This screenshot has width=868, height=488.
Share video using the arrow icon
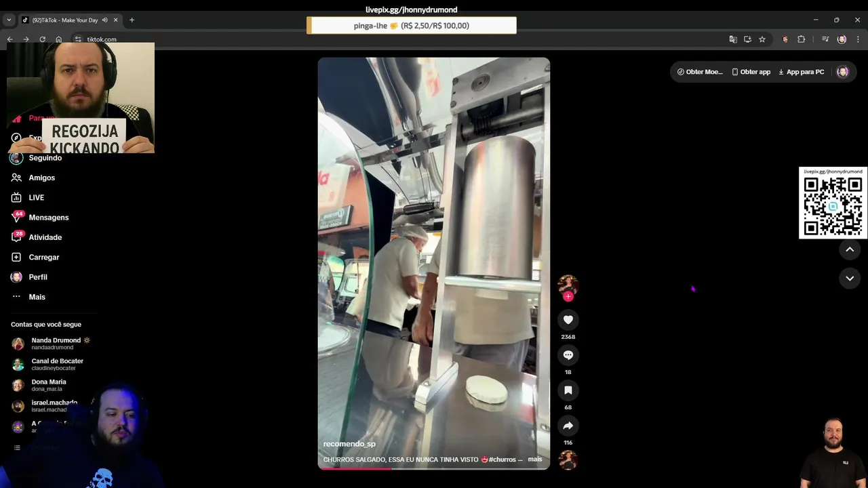(x=568, y=426)
